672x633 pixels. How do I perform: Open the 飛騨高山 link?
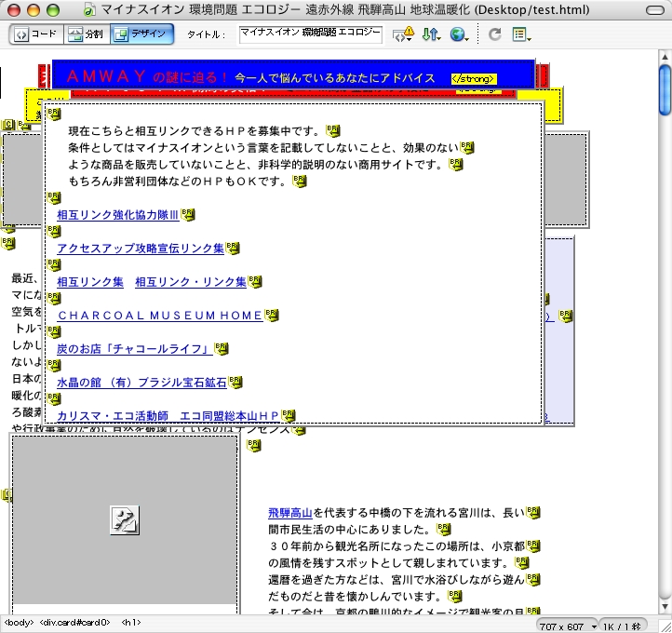[x=290, y=513]
